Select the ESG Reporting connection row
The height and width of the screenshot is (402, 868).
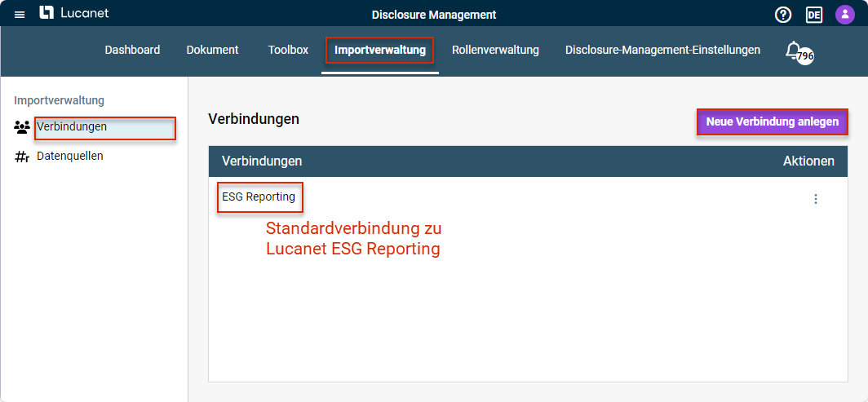(528, 198)
